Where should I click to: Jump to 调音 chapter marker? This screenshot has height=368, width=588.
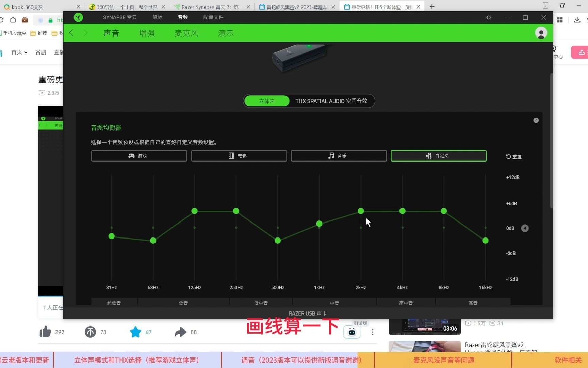(x=298, y=360)
